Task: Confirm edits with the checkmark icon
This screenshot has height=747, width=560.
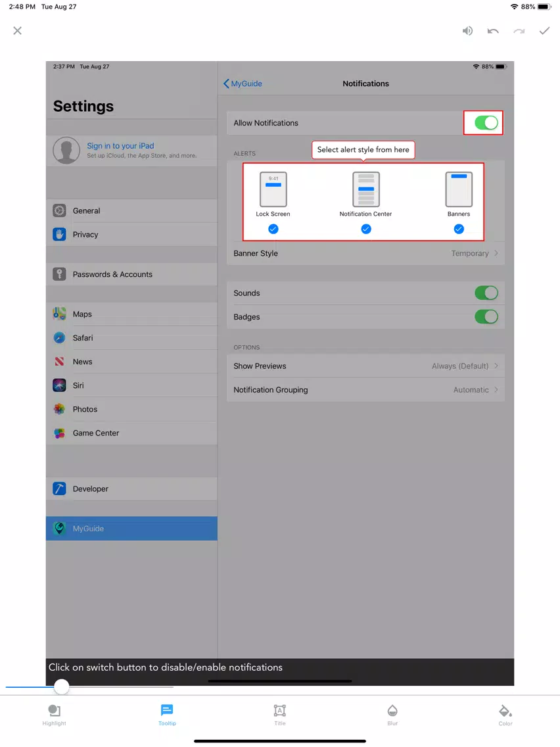Action: coord(544,31)
